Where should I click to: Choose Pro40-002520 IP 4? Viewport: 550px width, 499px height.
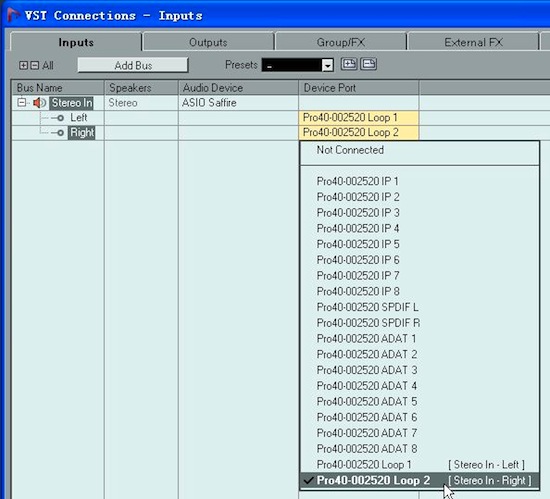[420, 229]
